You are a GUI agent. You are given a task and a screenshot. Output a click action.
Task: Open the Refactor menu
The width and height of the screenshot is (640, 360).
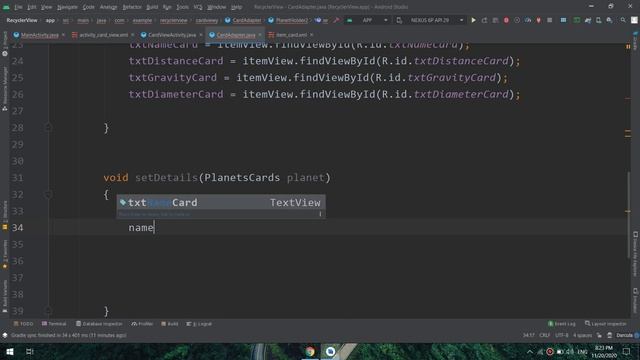point(132,7)
